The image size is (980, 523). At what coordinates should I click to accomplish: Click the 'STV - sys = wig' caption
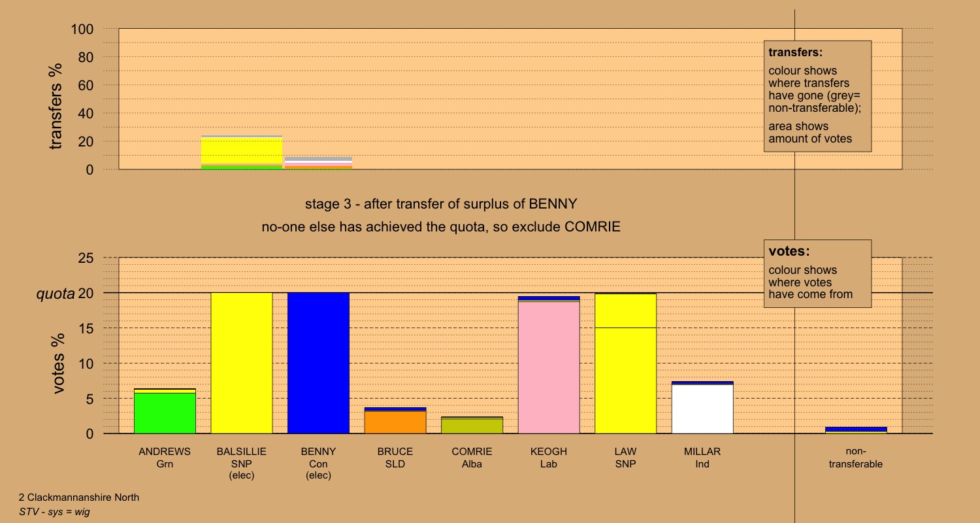(x=54, y=512)
